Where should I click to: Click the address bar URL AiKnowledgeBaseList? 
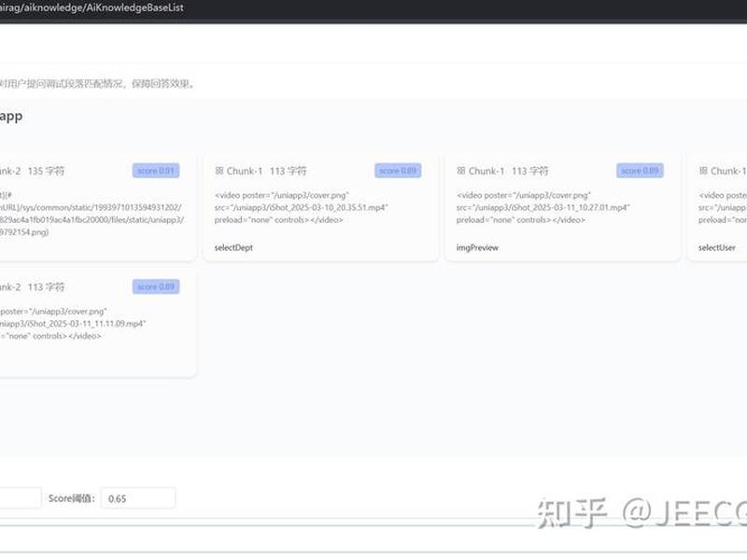[x=92, y=7]
